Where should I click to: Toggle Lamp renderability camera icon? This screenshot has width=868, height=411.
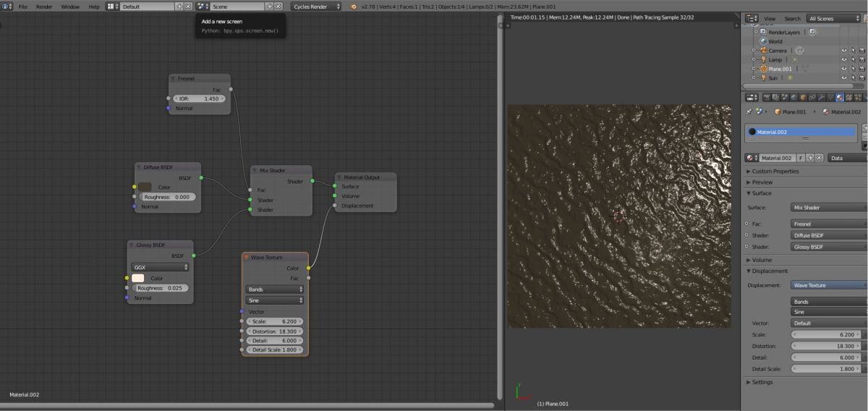pos(862,60)
